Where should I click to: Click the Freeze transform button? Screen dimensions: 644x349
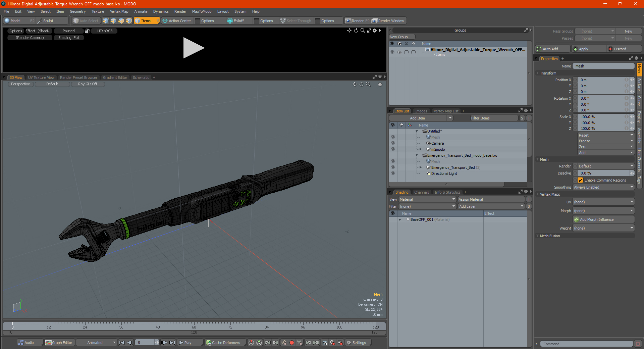(605, 141)
